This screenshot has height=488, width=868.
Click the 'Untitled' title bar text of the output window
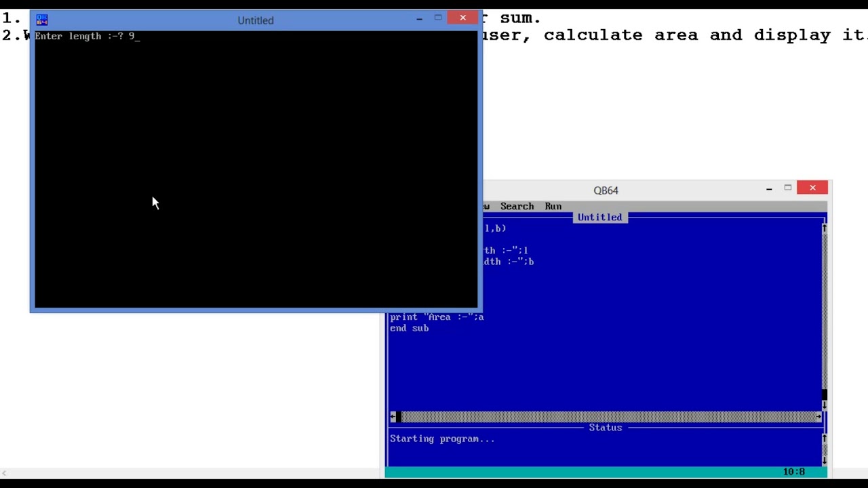[256, 20]
